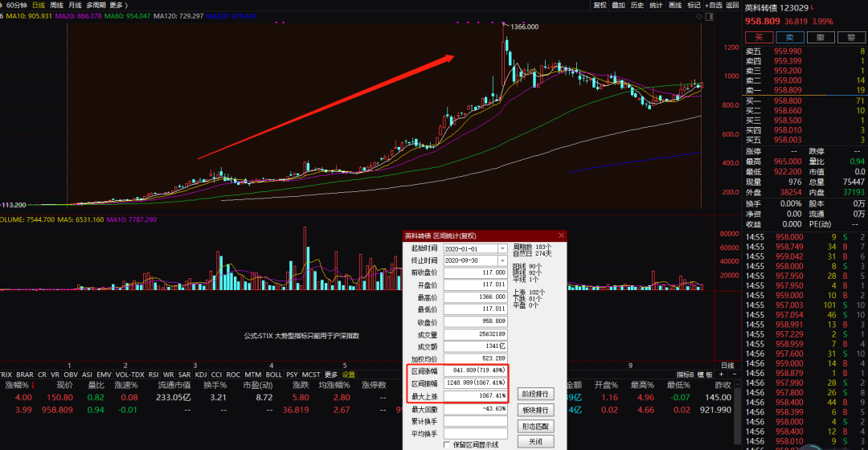Select the MTM indicator tab

point(253,374)
